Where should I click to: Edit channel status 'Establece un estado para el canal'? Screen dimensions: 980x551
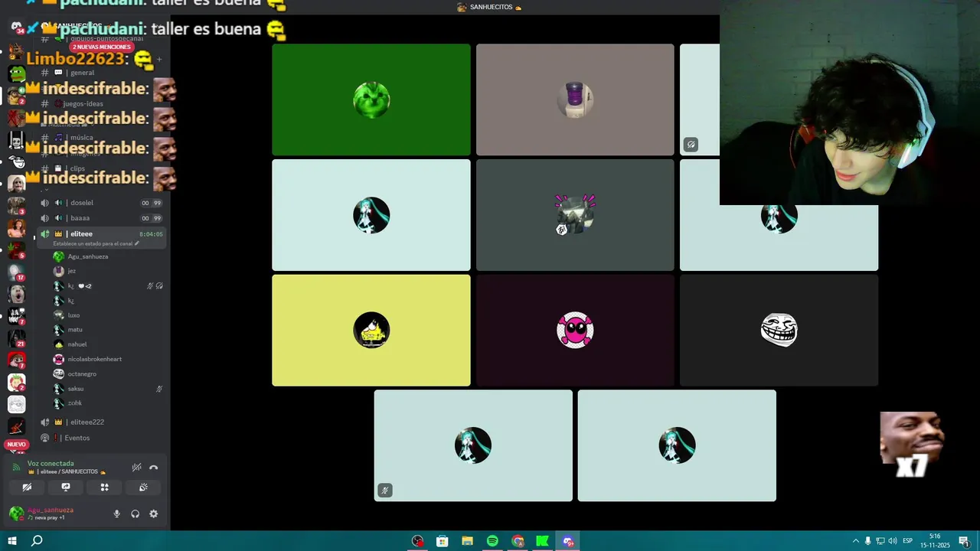96,243
